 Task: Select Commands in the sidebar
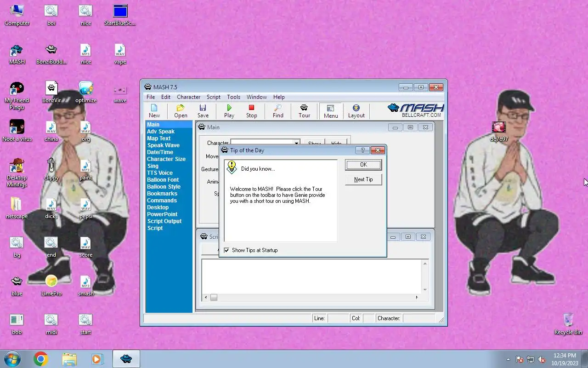click(x=162, y=201)
